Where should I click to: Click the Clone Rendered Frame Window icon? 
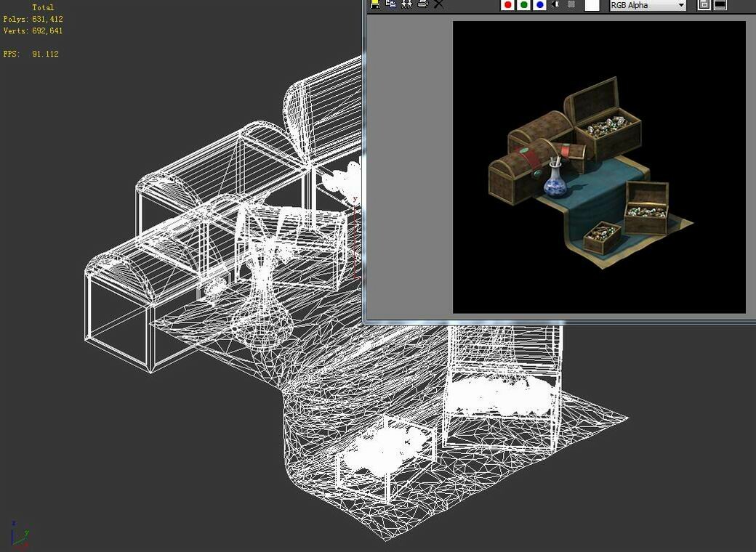pyautogui.click(x=407, y=4)
